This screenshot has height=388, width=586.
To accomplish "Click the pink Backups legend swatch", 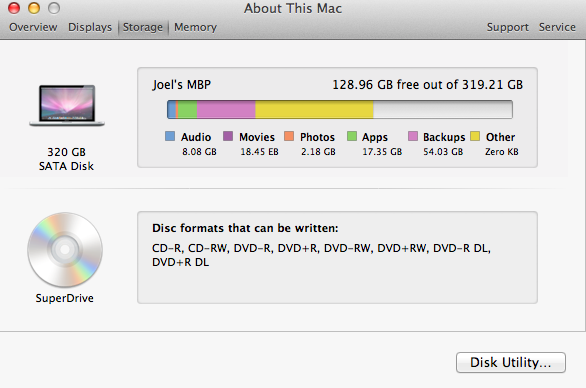I will click(x=413, y=136).
